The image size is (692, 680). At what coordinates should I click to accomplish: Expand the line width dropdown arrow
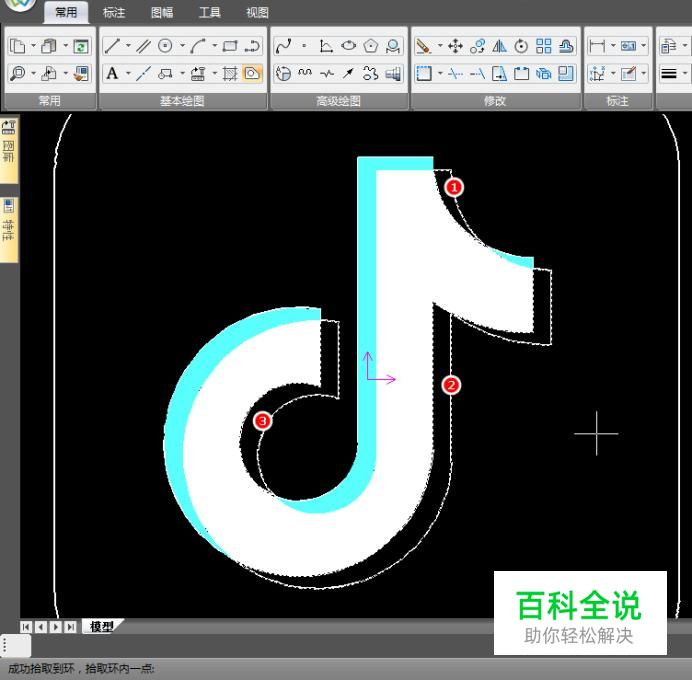click(685, 73)
